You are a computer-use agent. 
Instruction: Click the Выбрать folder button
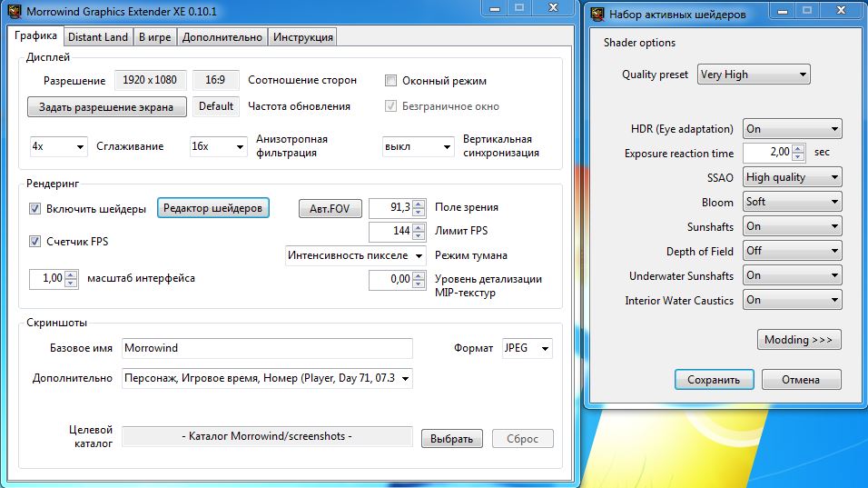[452, 439]
